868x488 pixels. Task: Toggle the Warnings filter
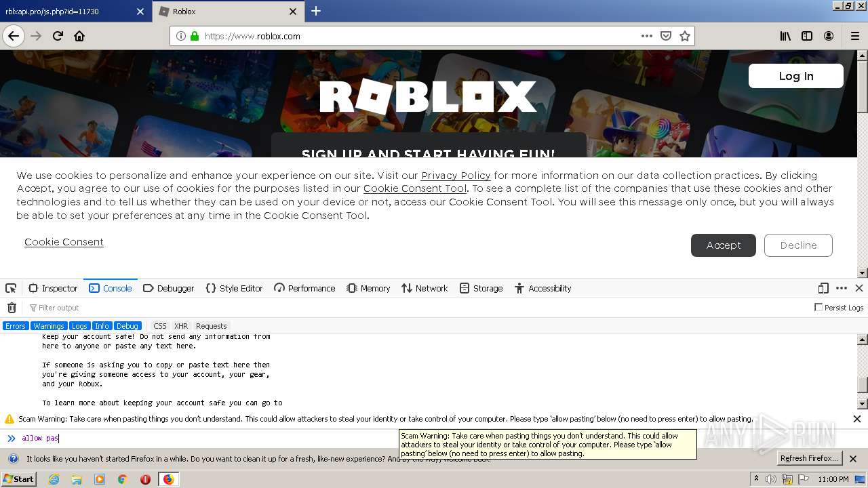point(49,326)
